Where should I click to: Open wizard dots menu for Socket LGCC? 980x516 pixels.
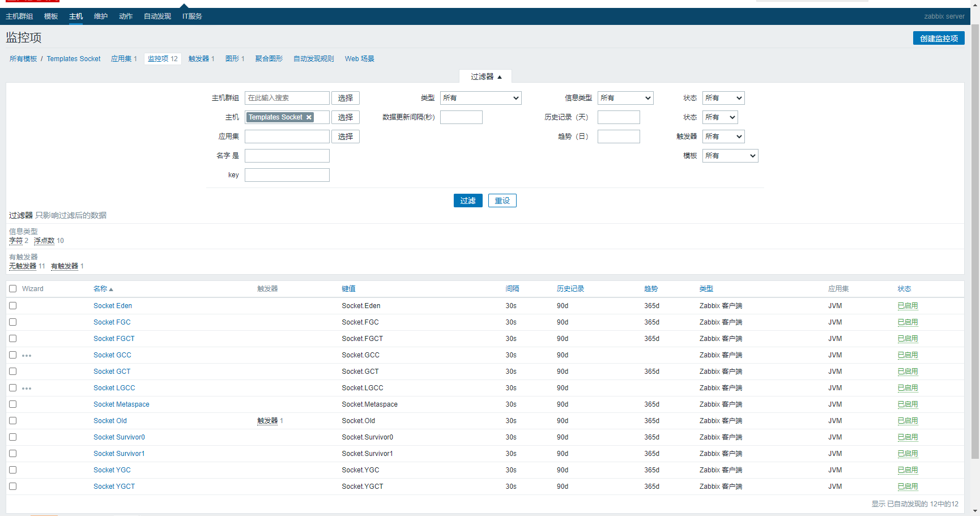point(27,389)
